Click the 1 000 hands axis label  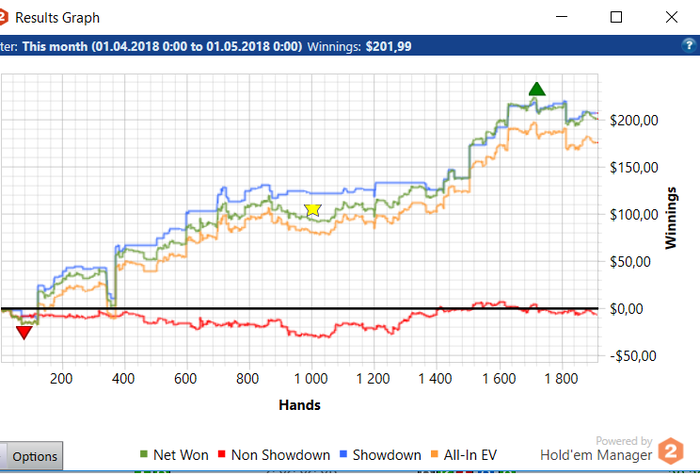point(311,379)
